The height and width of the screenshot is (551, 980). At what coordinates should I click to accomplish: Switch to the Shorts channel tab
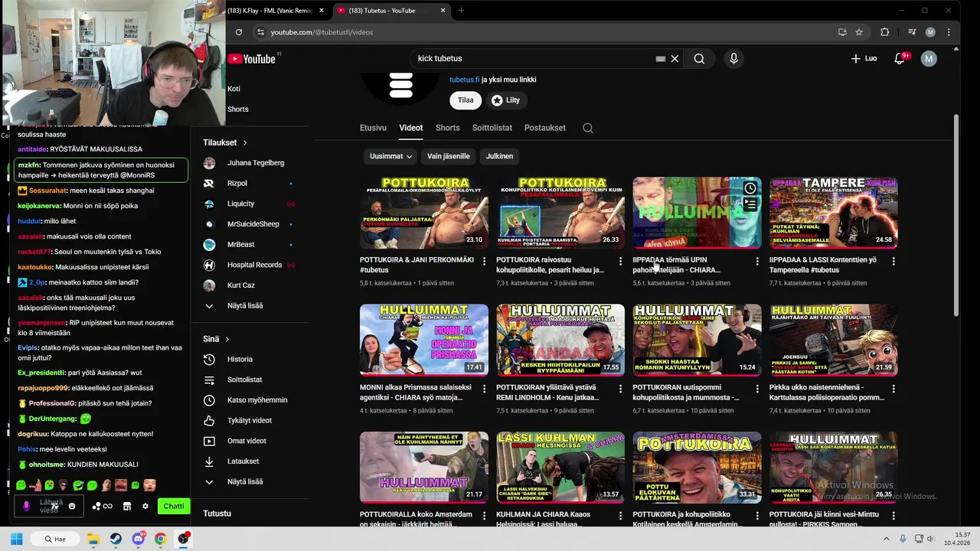[x=448, y=128]
